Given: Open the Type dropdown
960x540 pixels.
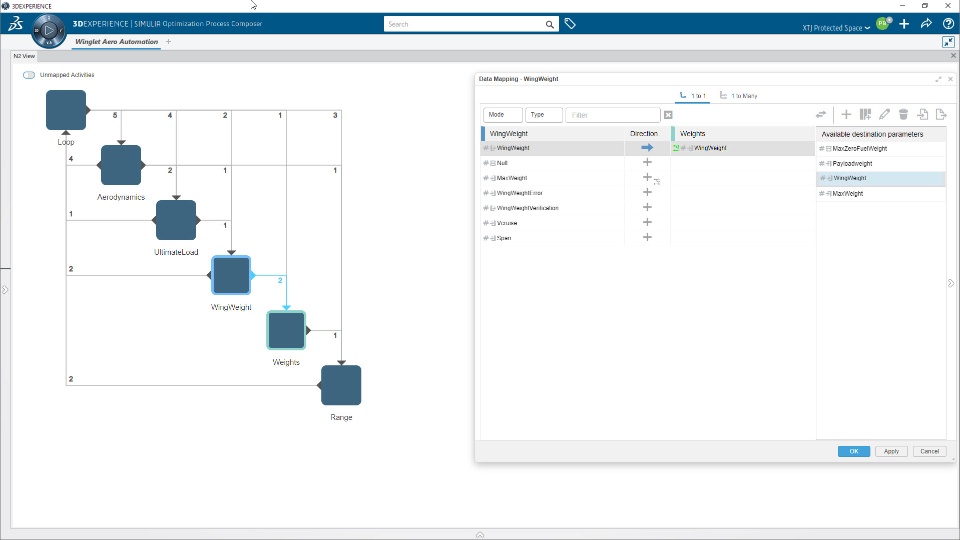Looking at the screenshot, I should [x=544, y=115].
